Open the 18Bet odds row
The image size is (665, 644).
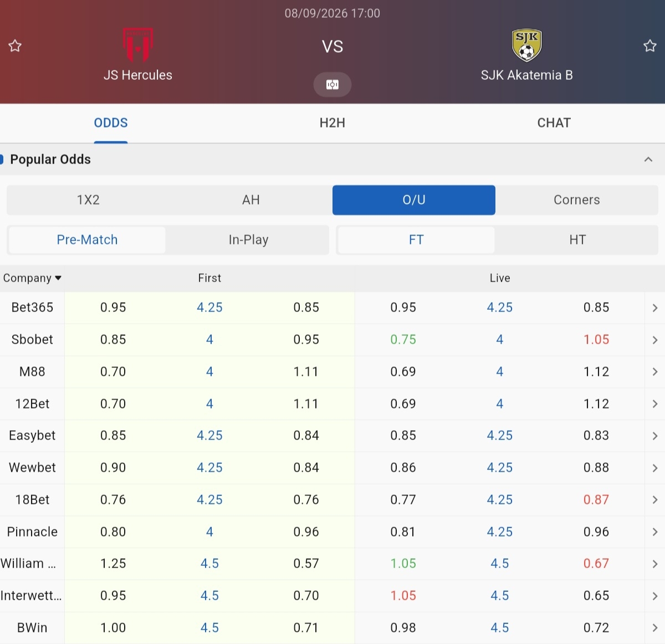(332, 500)
